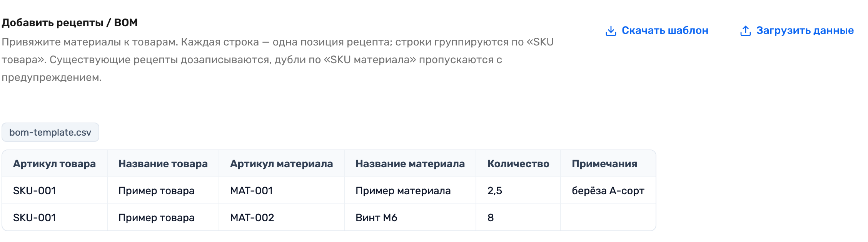Click the Количество column header
Viewport: 868px width, 242px height.
pos(518,164)
